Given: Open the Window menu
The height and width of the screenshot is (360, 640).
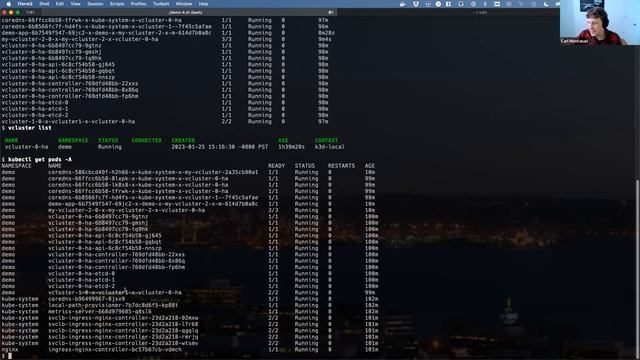Looking at the screenshot, I should 184,4.
